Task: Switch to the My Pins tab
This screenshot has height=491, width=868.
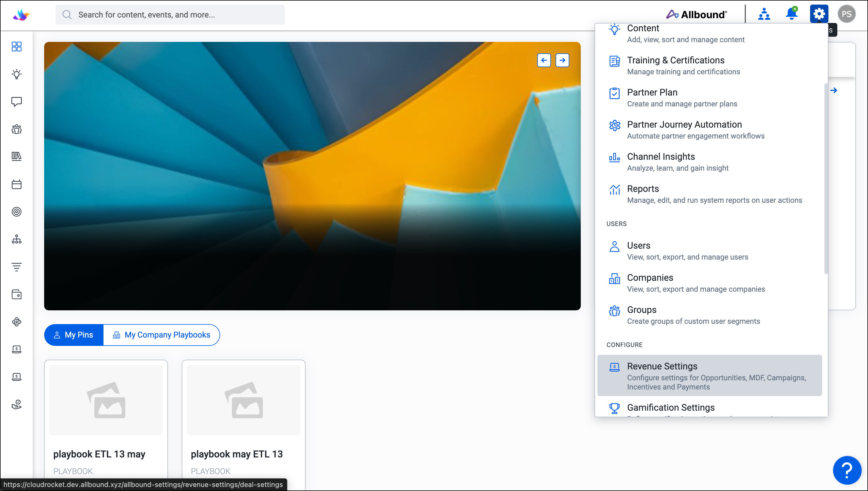Action: click(x=74, y=335)
